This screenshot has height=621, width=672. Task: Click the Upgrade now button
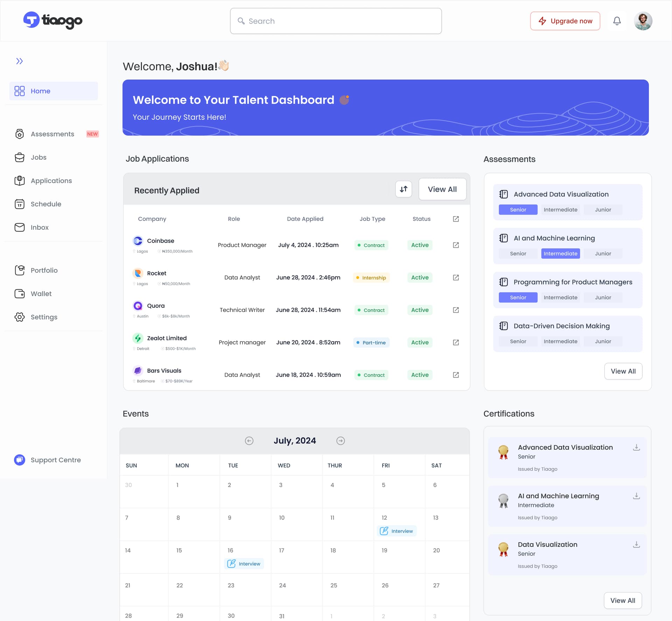coord(565,21)
